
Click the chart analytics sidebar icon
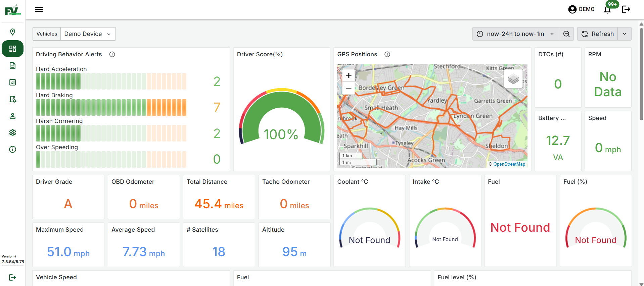[x=13, y=82]
